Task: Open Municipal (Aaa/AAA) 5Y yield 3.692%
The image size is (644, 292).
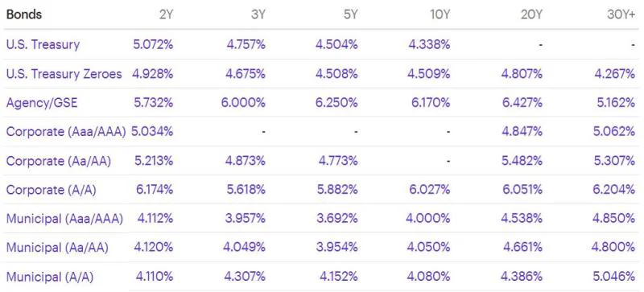Action: coord(336,219)
